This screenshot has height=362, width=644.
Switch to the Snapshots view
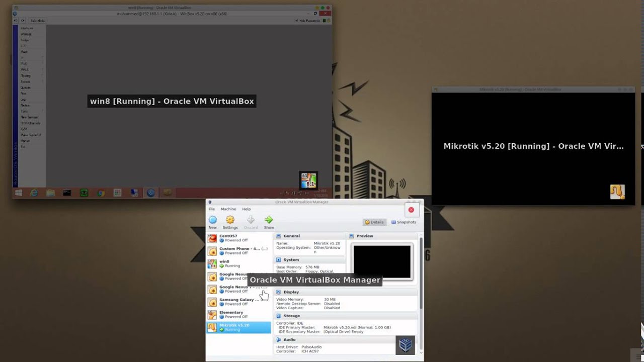tap(404, 222)
